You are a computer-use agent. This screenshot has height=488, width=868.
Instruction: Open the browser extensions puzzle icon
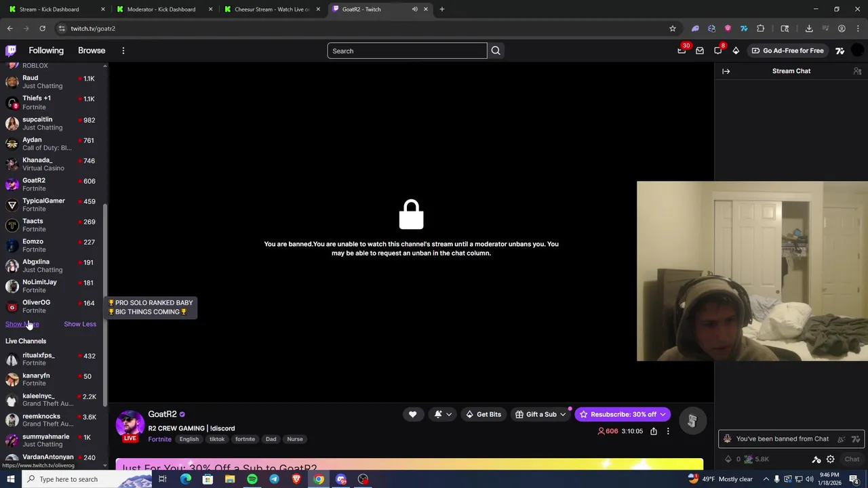pos(760,28)
